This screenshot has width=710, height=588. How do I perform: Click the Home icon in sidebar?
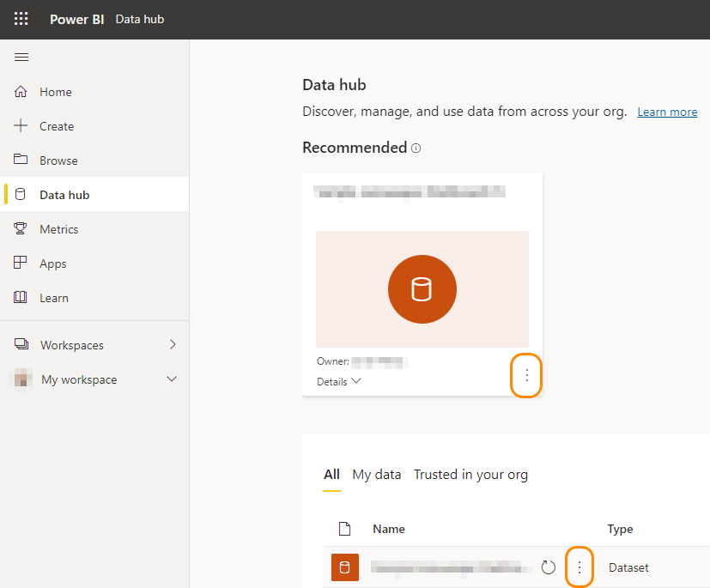point(21,92)
